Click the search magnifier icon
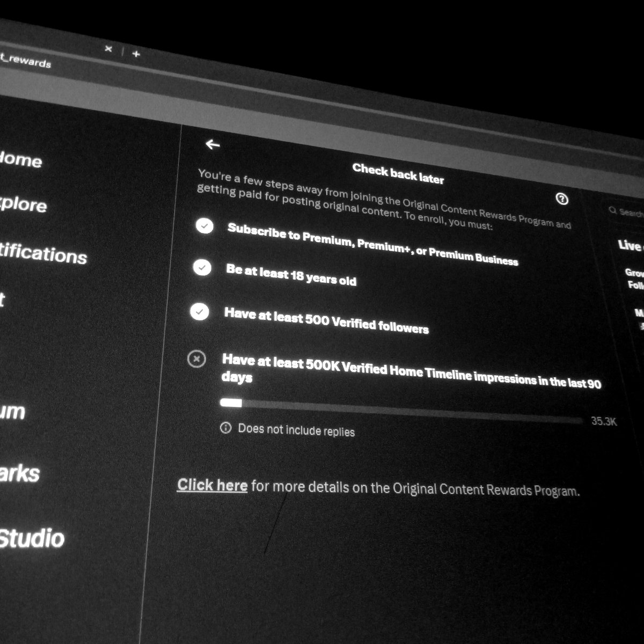 pos(612,210)
